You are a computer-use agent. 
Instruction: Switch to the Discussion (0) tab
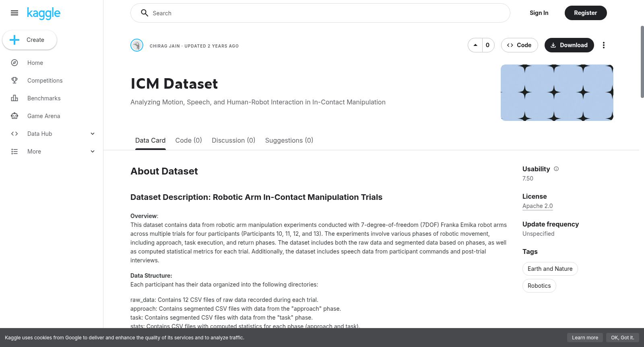(x=233, y=140)
